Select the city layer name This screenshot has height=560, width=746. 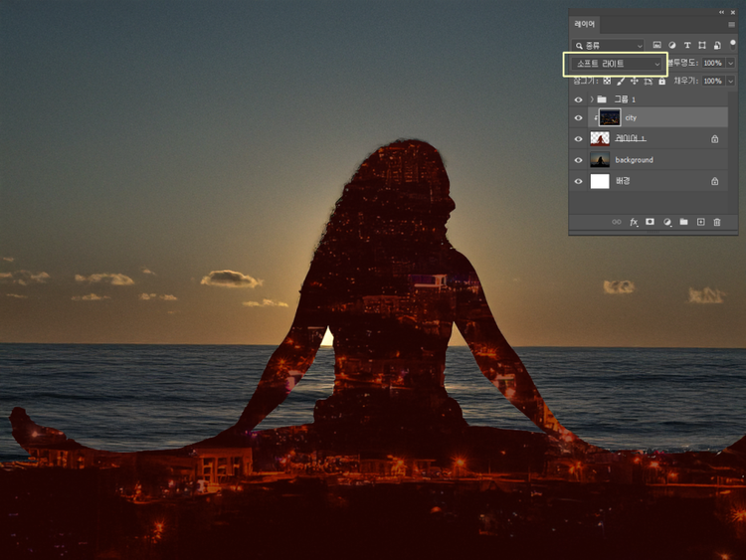(x=631, y=117)
